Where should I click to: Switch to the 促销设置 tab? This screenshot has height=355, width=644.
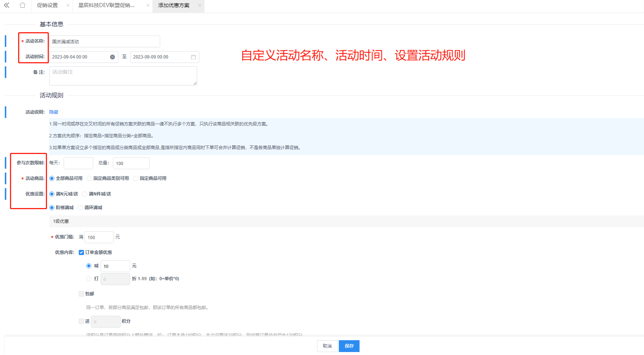click(47, 6)
